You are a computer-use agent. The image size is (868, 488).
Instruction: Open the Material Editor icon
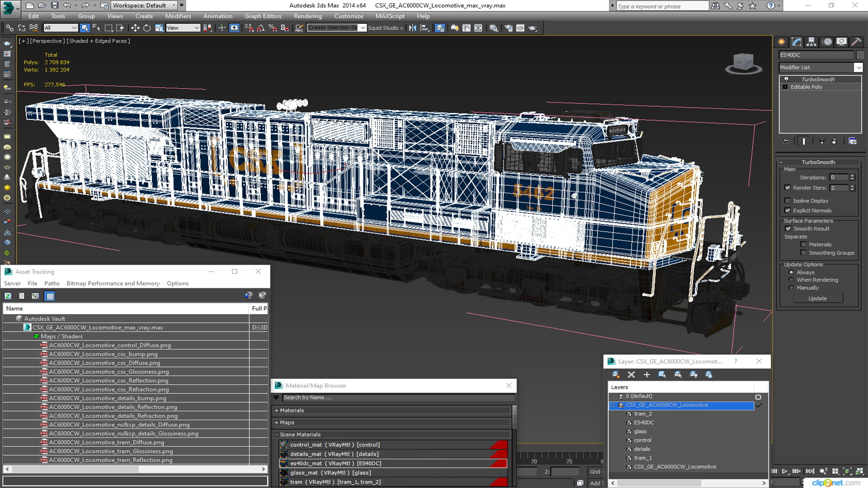pos(494,28)
